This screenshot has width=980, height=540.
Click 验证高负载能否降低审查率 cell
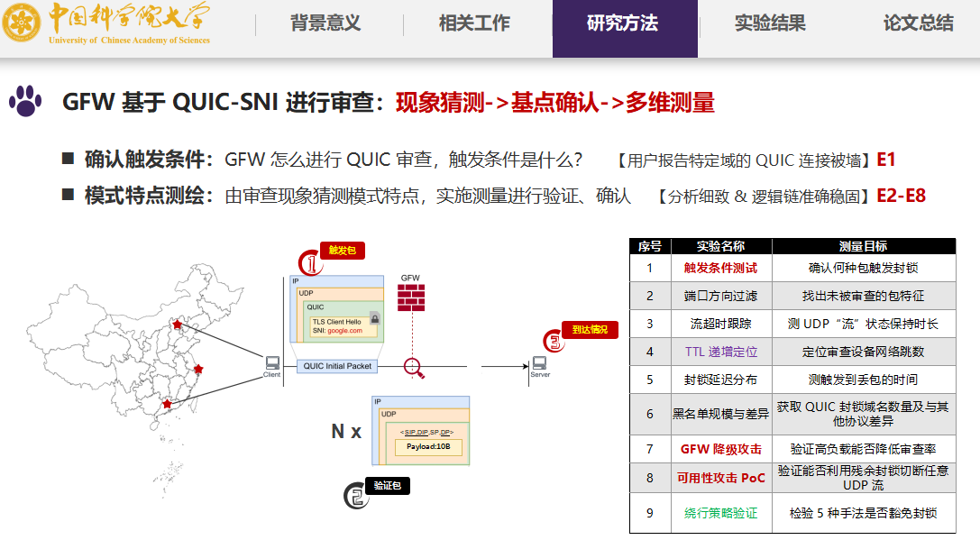(864, 449)
